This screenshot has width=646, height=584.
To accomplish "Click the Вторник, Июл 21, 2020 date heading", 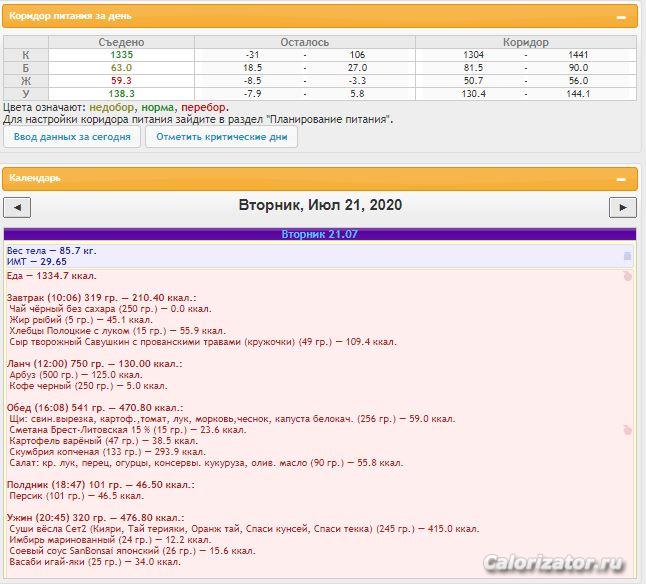I will click(320, 205).
